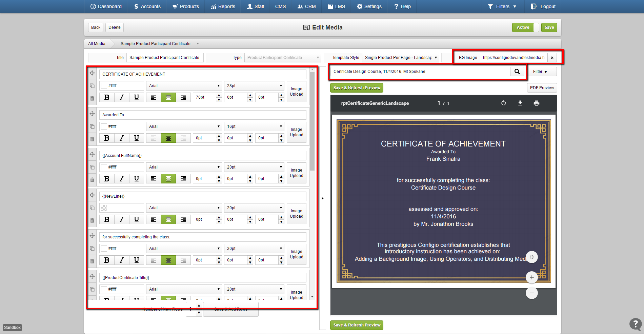
Task: Click the PDF Preview button
Action: click(542, 88)
